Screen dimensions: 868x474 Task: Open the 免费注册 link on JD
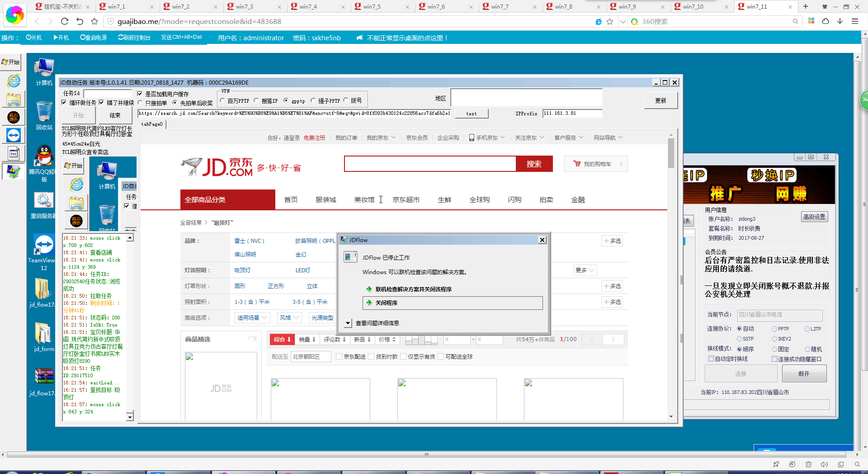click(314, 138)
